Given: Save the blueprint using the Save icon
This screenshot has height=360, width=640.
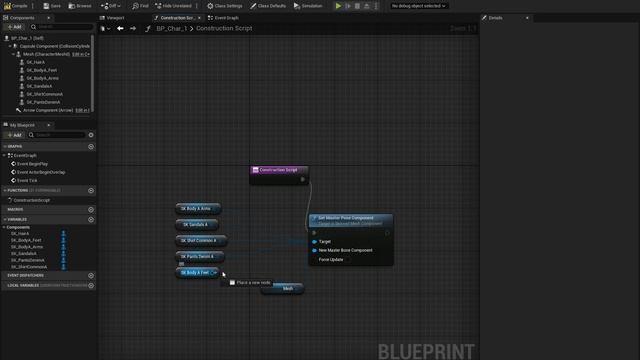Looking at the screenshot, I should pos(52,6).
